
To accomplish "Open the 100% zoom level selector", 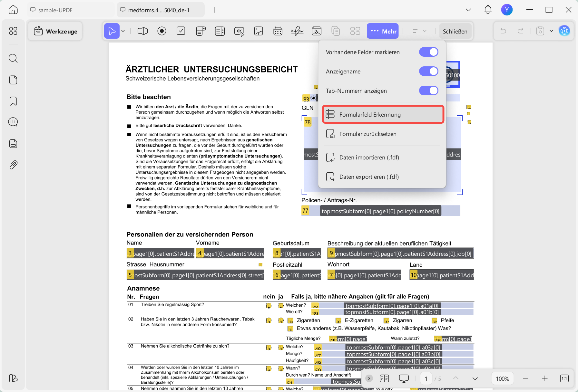I will coord(503,379).
